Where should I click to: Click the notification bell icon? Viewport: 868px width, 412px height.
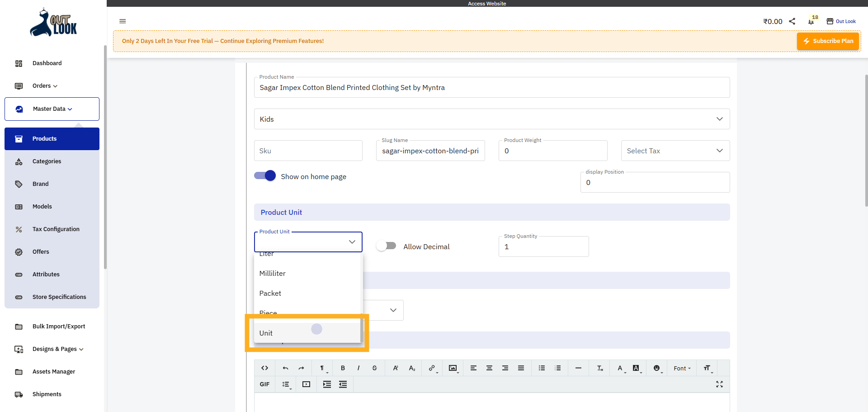pyautogui.click(x=811, y=22)
